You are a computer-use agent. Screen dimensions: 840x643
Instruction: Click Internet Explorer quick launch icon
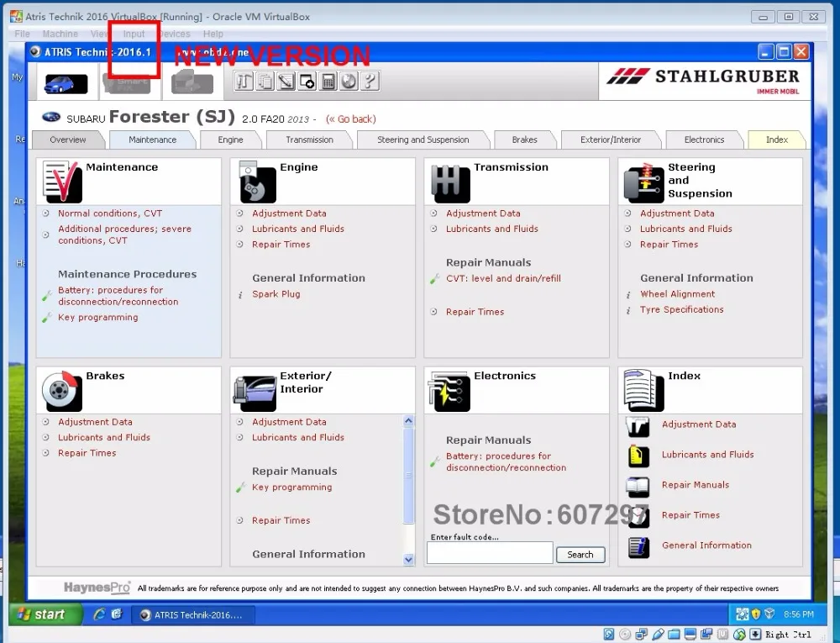point(98,614)
